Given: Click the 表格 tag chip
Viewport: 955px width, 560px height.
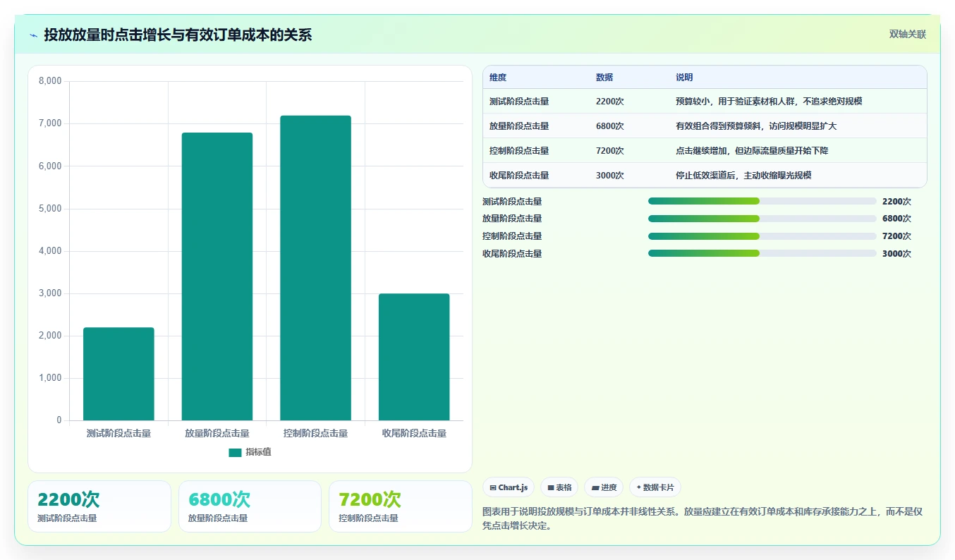Looking at the screenshot, I should click(559, 487).
